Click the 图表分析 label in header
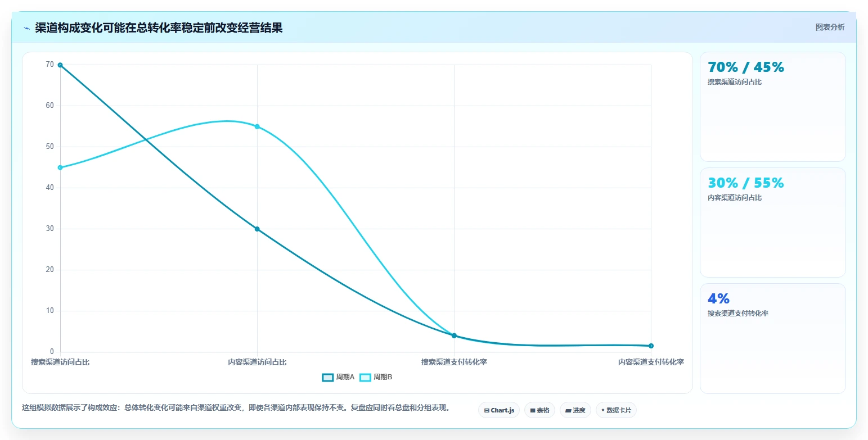This screenshot has height=440, width=868. click(830, 27)
